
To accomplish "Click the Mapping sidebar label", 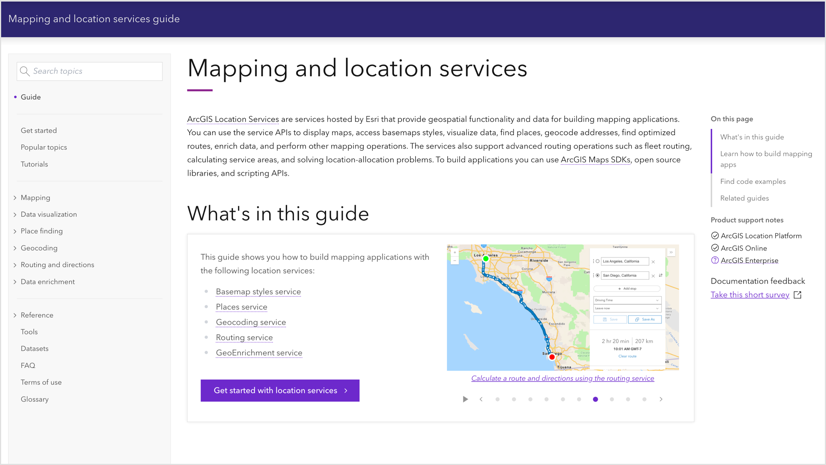I will pos(35,197).
